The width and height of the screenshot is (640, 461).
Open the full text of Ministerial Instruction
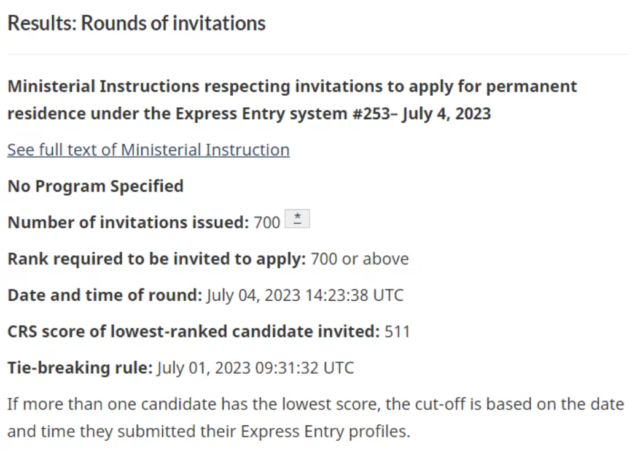point(148,150)
